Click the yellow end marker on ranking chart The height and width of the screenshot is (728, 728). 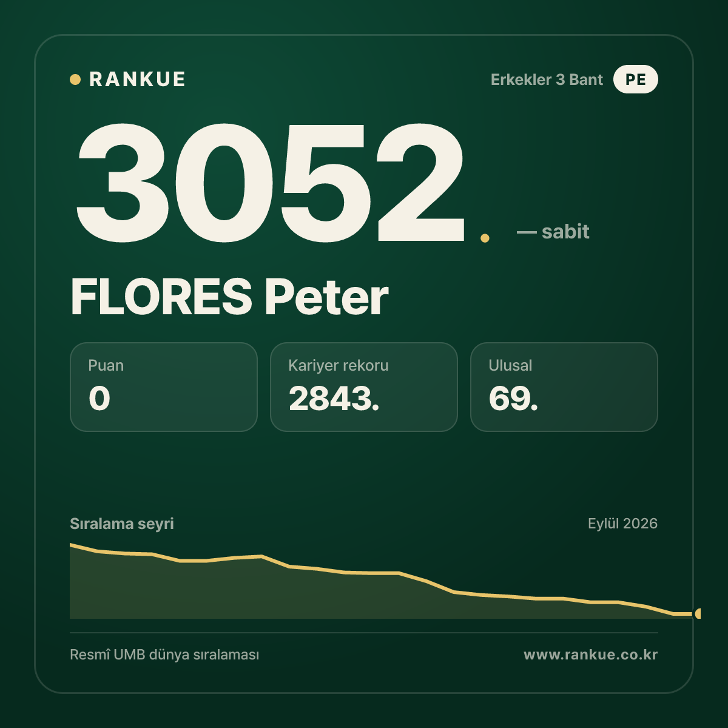point(698,614)
